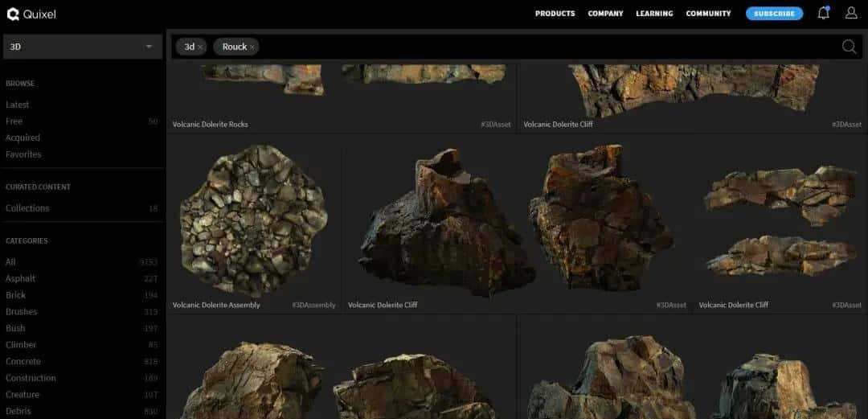Remove the '3d' search tag
868x419 pixels.
pos(200,47)
